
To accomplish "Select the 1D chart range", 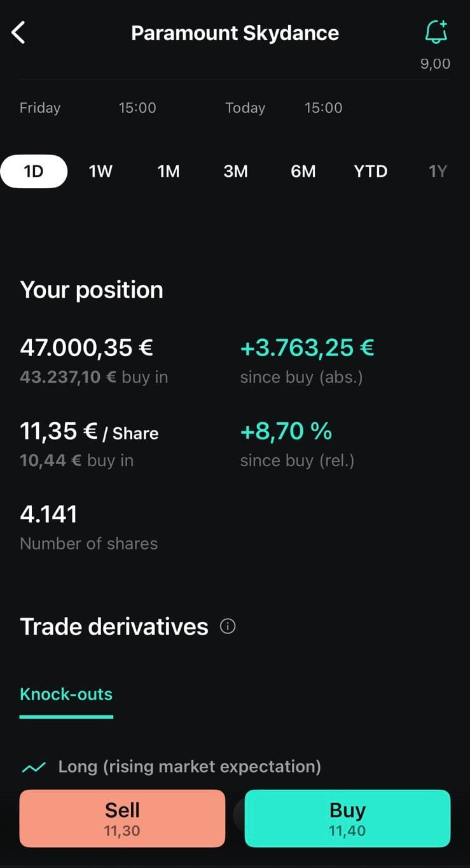I will (x=34, y=171).
